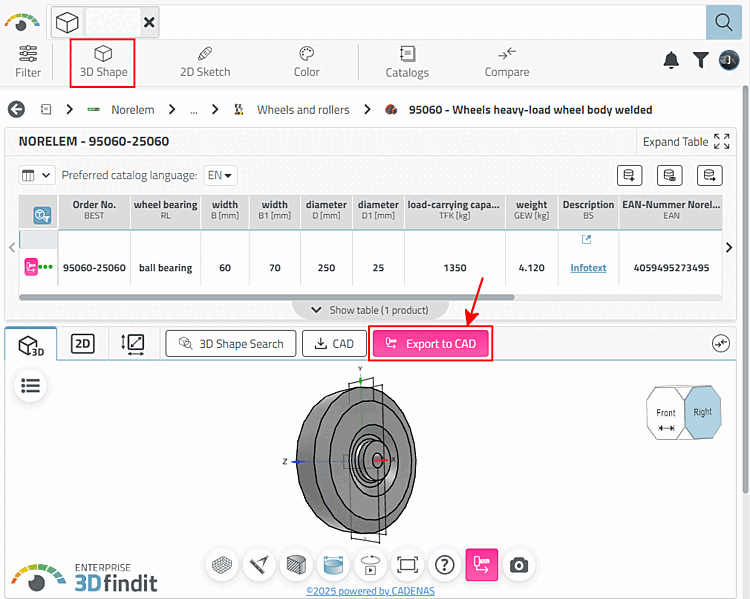Open viewer help

click(x=444, y=565)
